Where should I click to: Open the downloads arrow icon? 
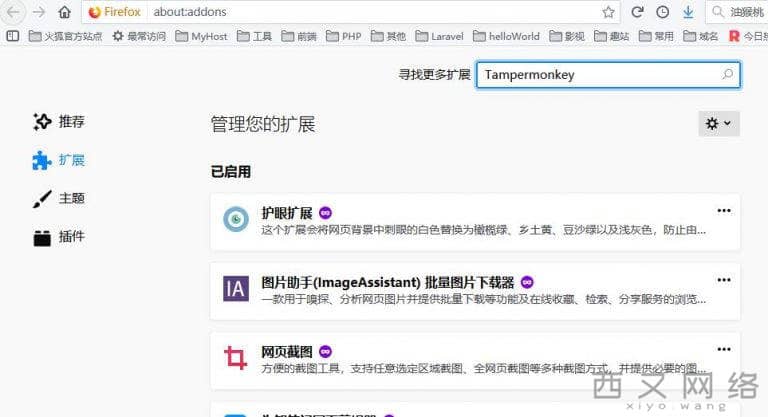coord(688,12)
